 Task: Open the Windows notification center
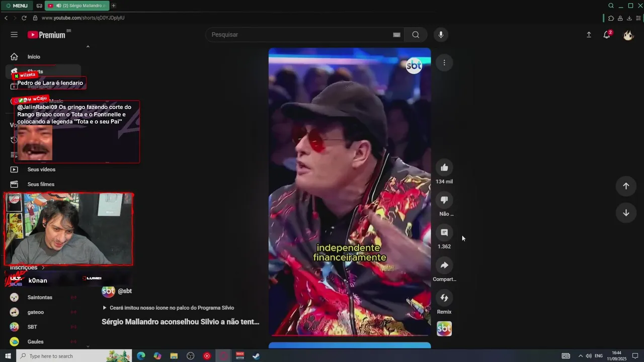click(x=635, y=356)
